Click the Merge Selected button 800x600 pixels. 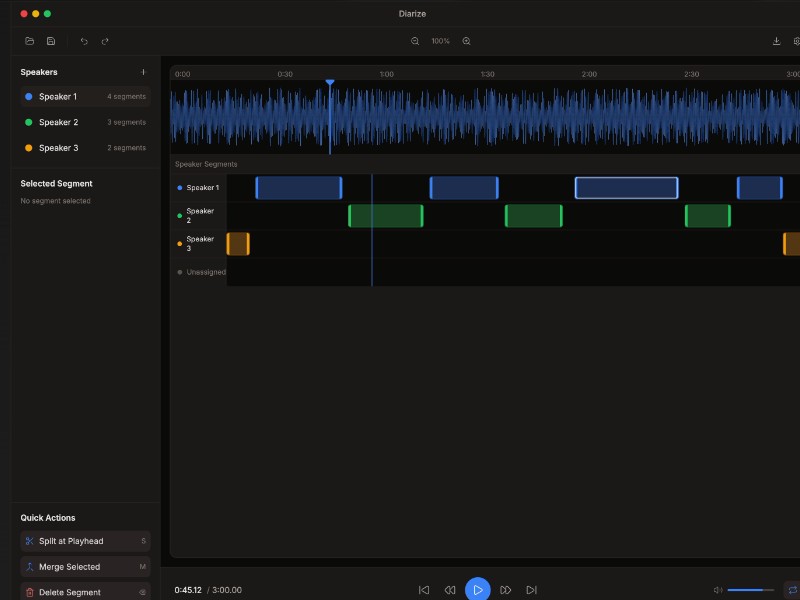(x=85, y=566)
